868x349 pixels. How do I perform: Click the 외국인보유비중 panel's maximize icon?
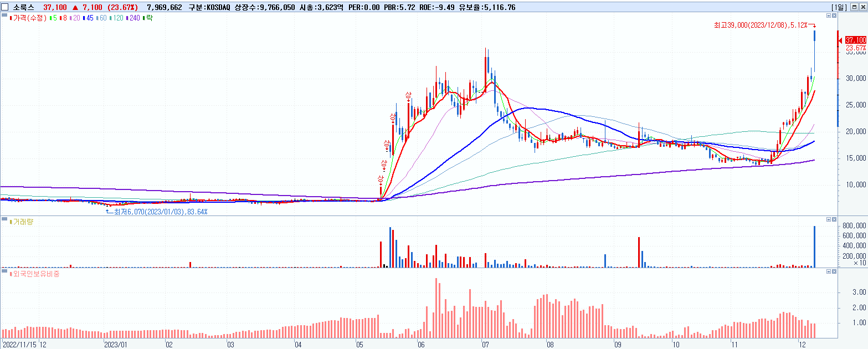(828, 271)
